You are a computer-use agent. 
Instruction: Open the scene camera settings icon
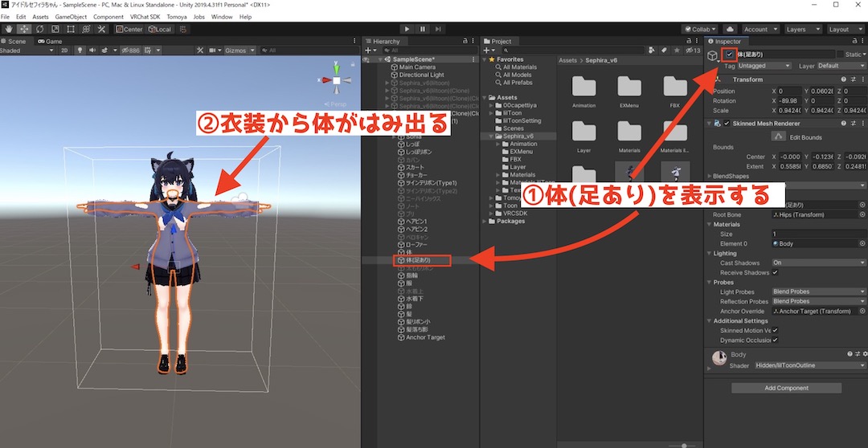click(214, 51)
